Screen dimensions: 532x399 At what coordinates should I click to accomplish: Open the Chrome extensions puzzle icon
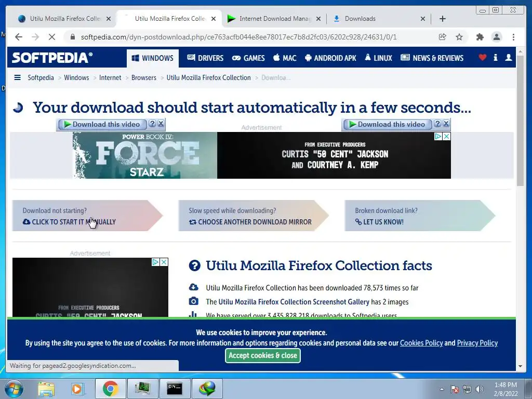click(x=480, y=37)
